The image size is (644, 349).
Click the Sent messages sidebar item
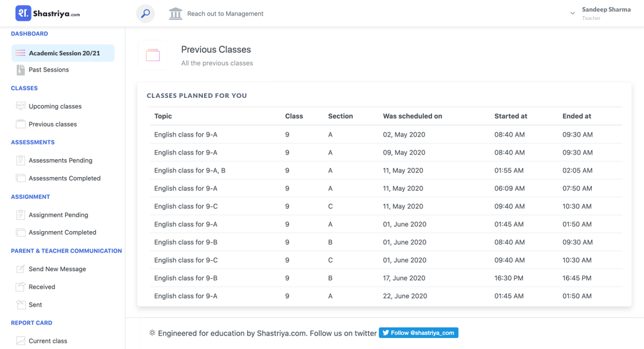(35, 305)
